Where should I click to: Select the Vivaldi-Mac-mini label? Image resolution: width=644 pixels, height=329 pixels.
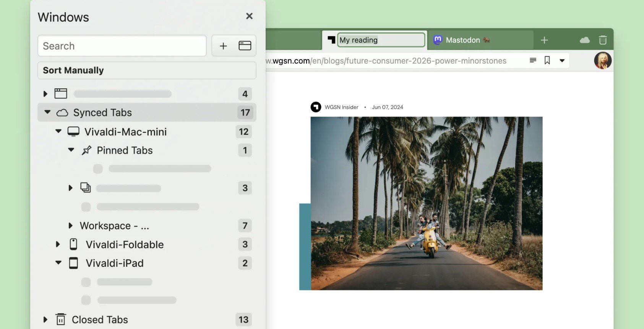[125, 132]
